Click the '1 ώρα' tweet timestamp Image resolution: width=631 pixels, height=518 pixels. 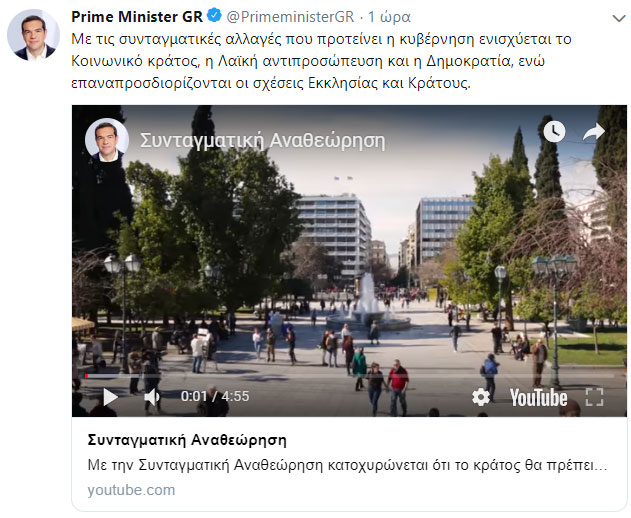[389, 17]
